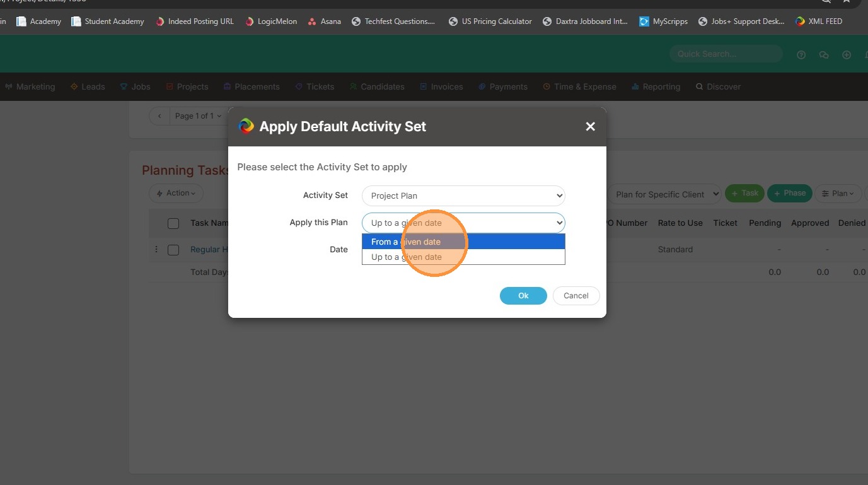Click the green Phase add button
Viewport: 868px width, 485px height.
[789, 194]
